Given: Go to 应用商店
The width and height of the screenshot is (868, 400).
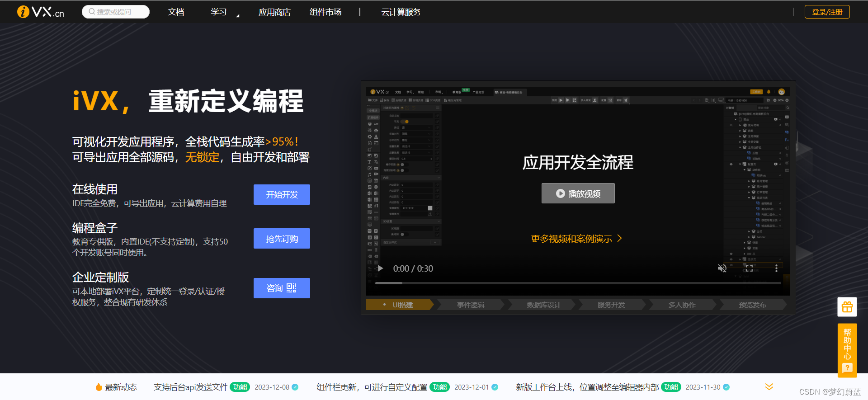Looking at the screenshot, I should coord(274,12).
